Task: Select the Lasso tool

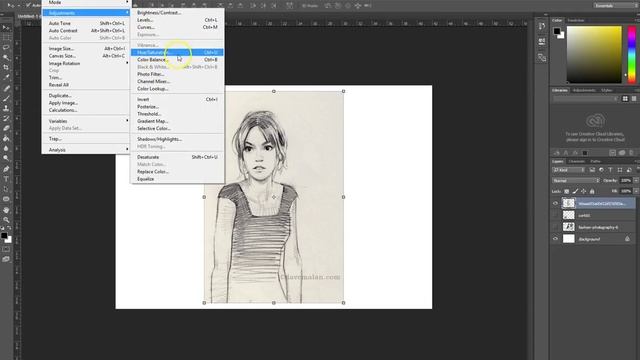Action: point(6,47)
